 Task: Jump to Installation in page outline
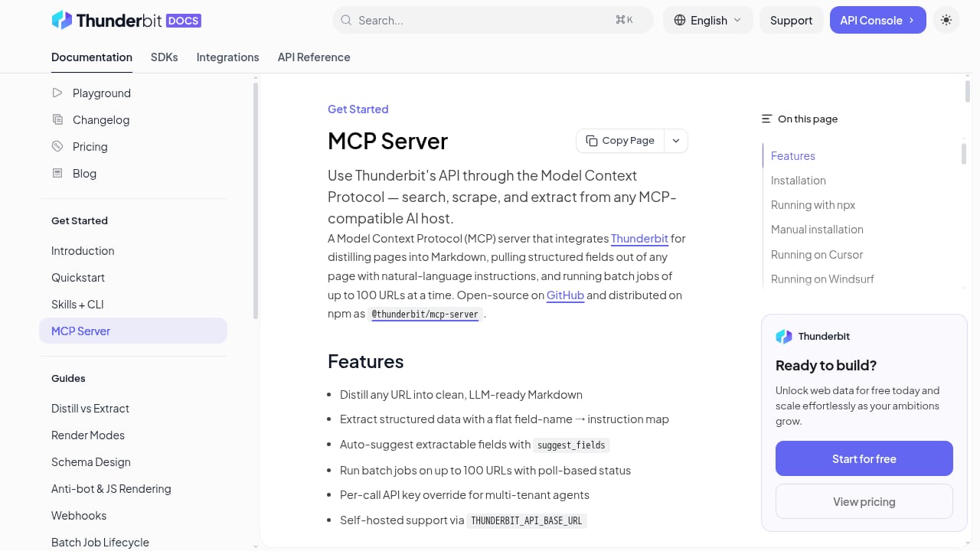click(798, 180)
